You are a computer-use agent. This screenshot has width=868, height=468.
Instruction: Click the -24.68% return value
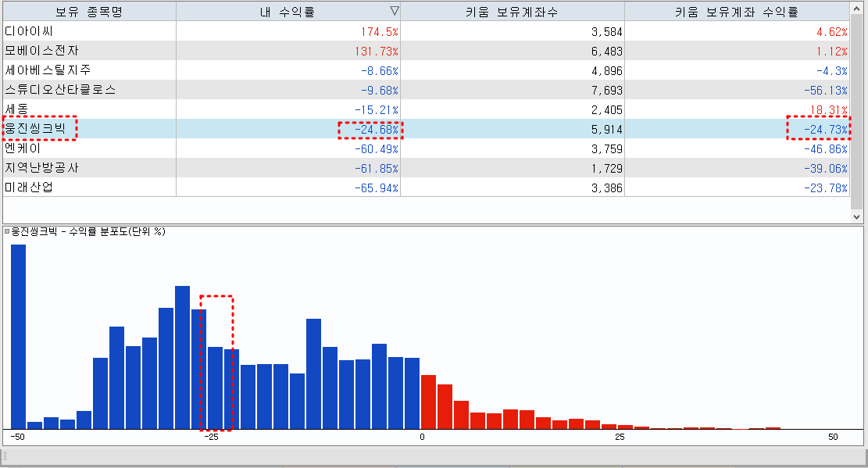tap(377, 130)
